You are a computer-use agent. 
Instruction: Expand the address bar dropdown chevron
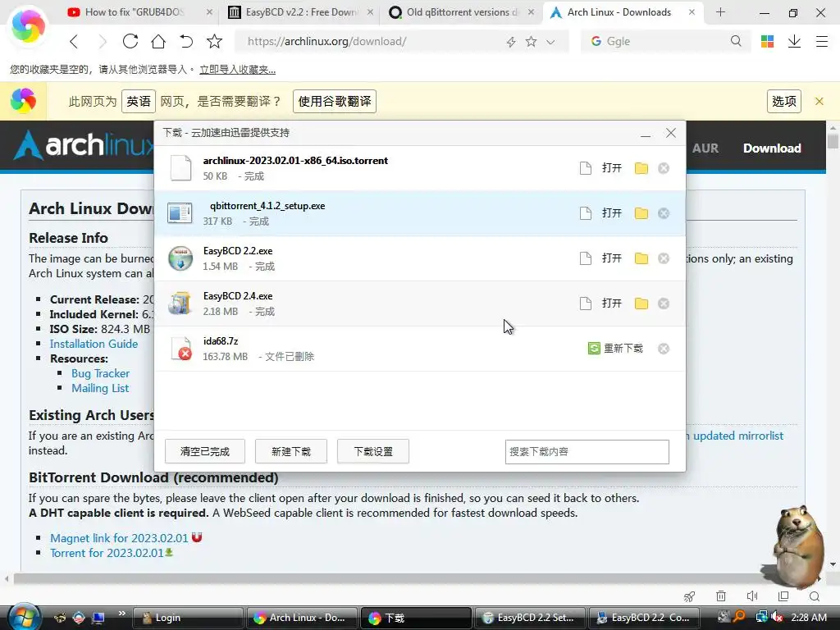coord(550,42)
